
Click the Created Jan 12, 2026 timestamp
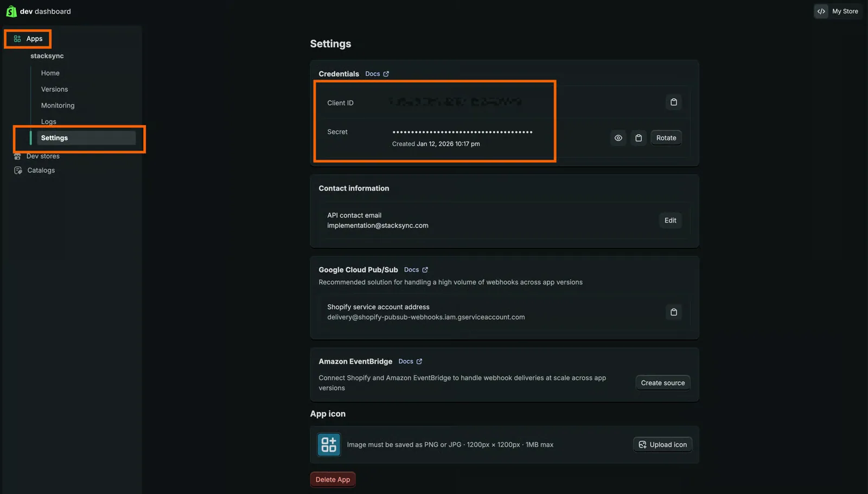tap(436, 144)
